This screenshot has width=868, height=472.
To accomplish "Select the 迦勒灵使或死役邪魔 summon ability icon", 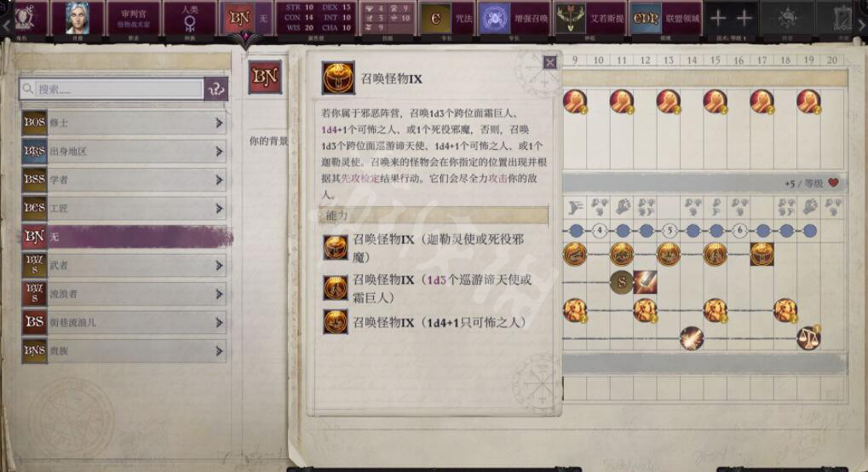I will (x=336, y=248).
